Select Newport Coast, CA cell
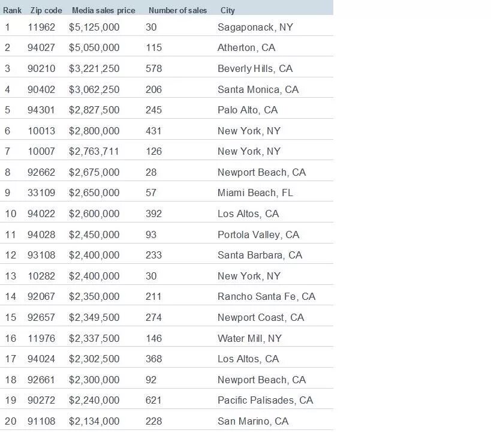This screenshot has height=448, width=491. pos(261,317)
